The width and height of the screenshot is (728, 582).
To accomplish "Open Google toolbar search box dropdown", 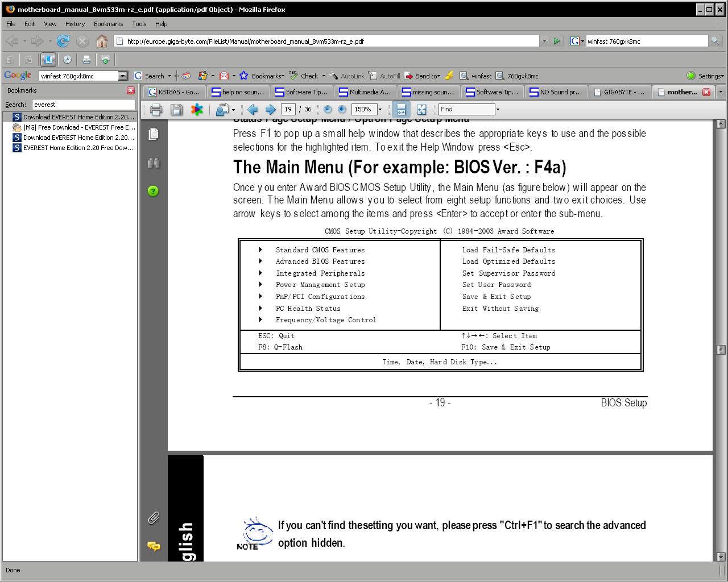I will coord(123,76).
